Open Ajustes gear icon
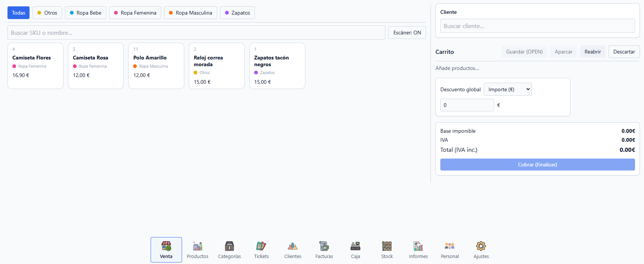The image size is (644, 264). tap(481, 246)
